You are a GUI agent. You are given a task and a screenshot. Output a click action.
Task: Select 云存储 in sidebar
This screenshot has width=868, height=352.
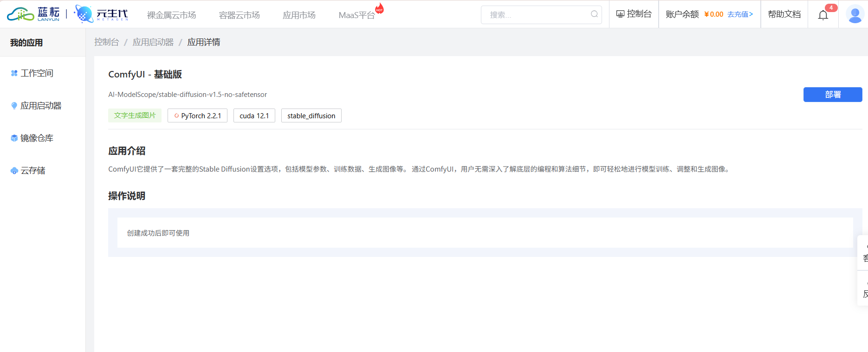33,171
